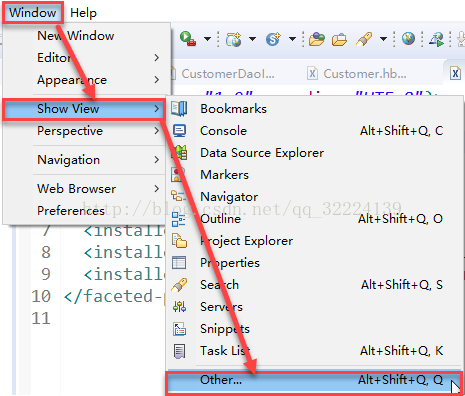
Task: Show the Search view
Action: pos(314,285)
